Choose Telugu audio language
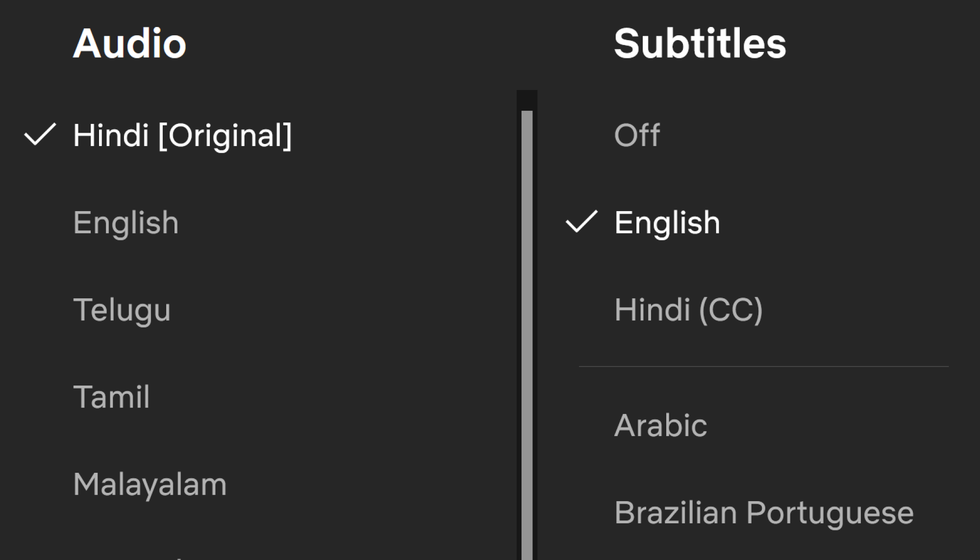This screenshot has height=560, width=980. click(122, 310)
